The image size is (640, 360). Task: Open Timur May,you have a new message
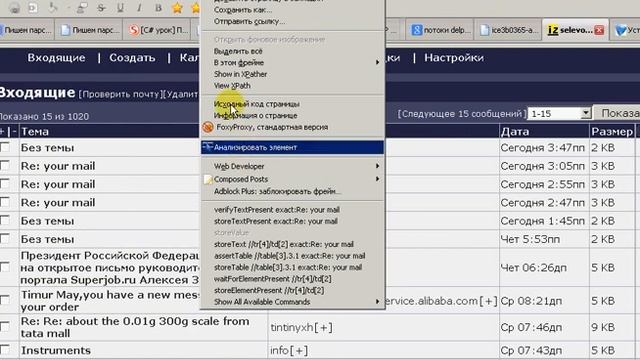110,301
